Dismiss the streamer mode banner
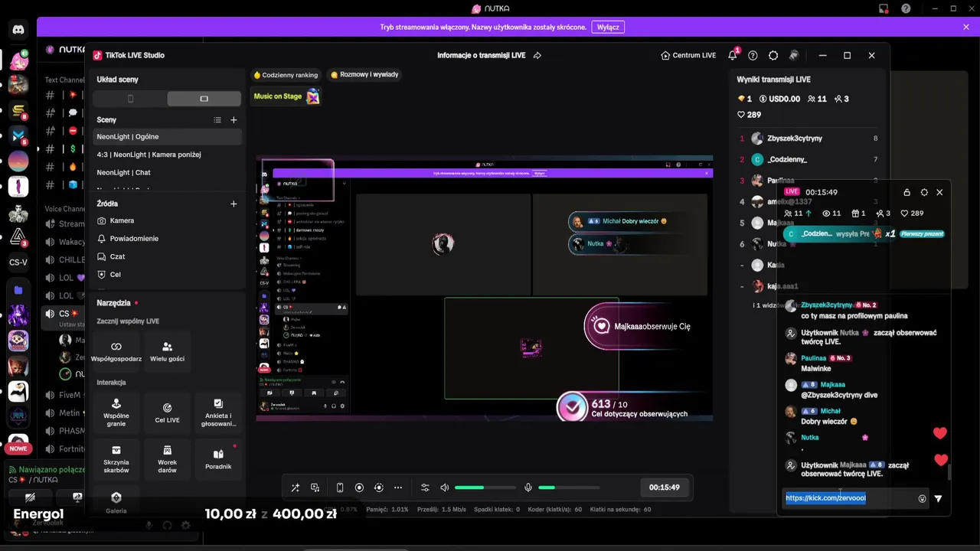980x551 pixels. 966,27
